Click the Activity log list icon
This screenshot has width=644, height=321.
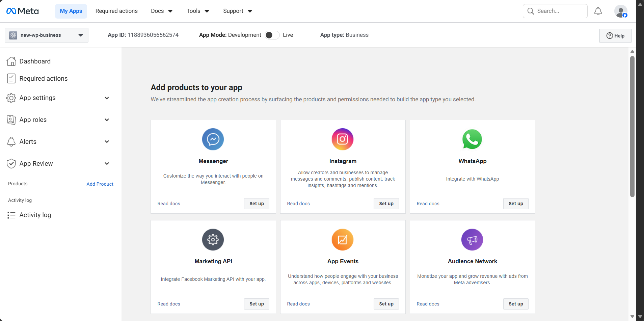pos(11,215)
